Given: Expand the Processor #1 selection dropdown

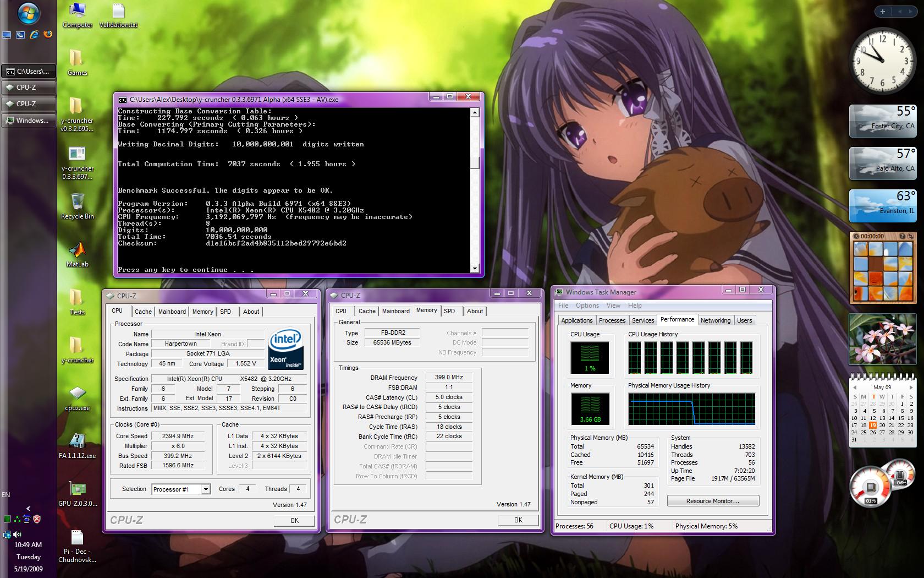Looking at the screenshot, I should point(205,489).
